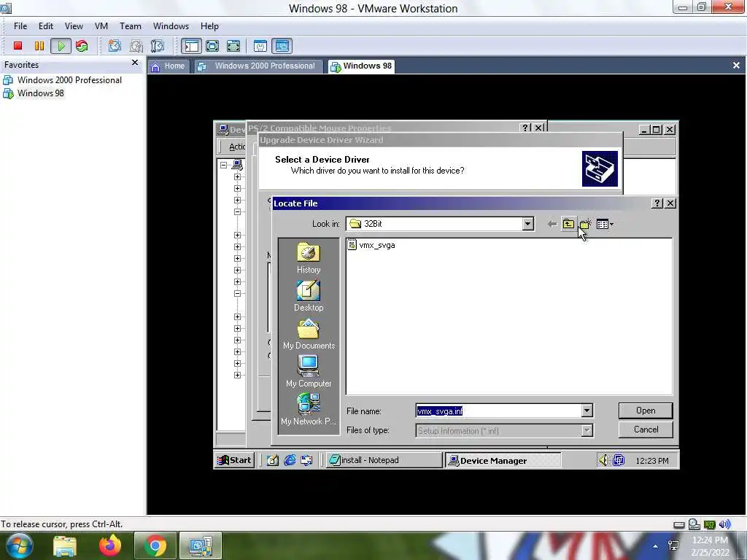Click the Quick Switch mode icon
The image size is (747, 560).
pos(233,46)
